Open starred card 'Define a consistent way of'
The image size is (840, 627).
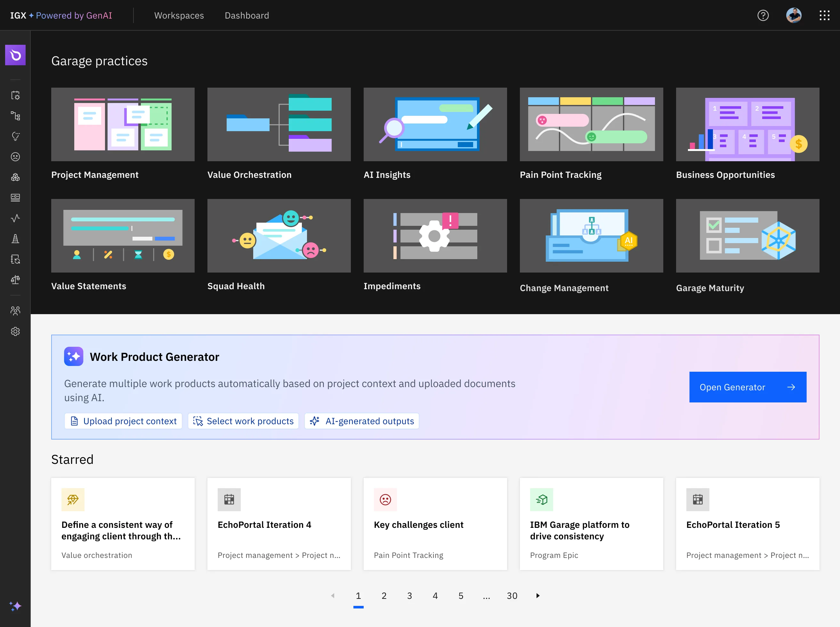coord(123,524)
